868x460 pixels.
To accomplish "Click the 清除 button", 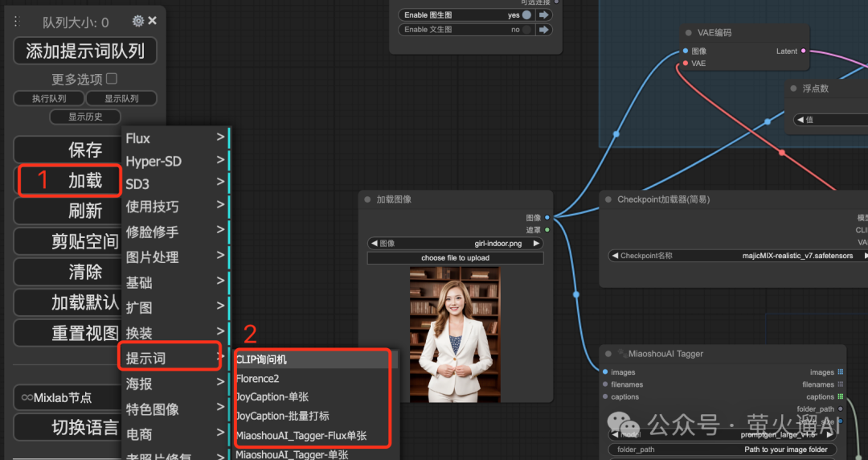I will (x=68, y=272).
